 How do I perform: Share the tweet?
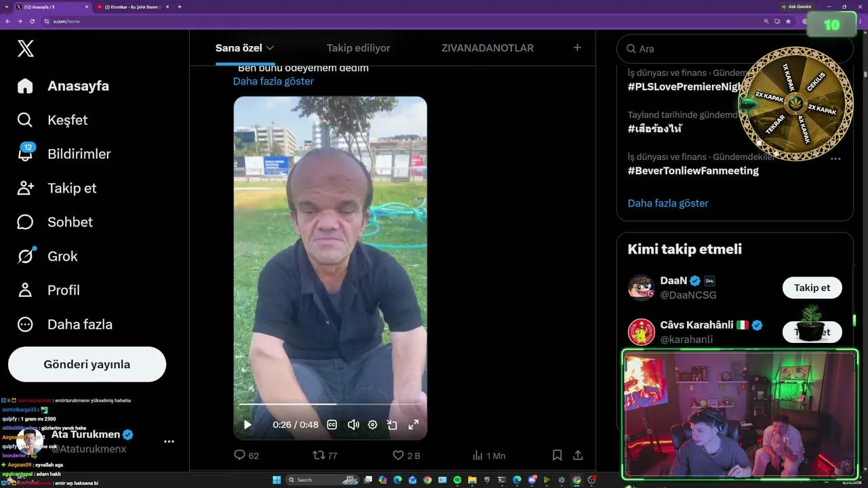pos(578,455)
